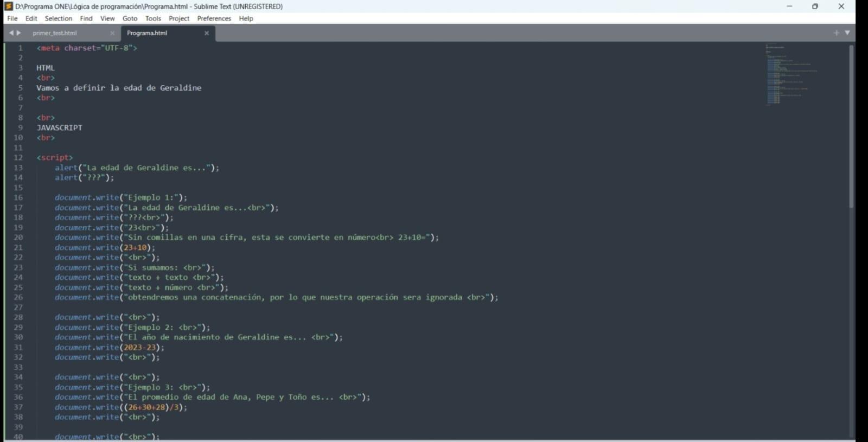The image size is (868, 442).
Task: Go to previous tab with left arrow
Action: 11,33
